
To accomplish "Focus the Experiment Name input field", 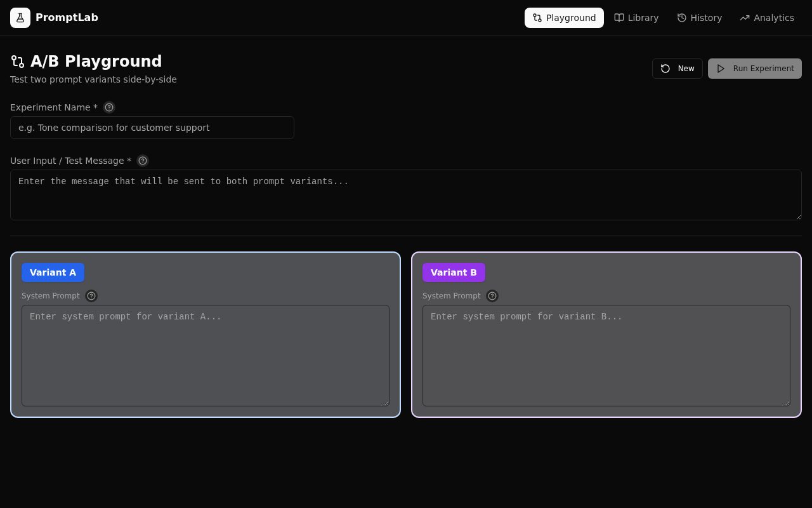I will [152, 128].
